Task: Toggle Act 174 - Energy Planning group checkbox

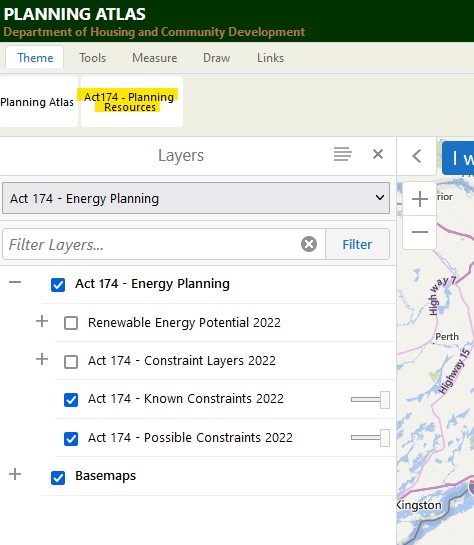Action: pyautogui.click(x=58, y=285)
